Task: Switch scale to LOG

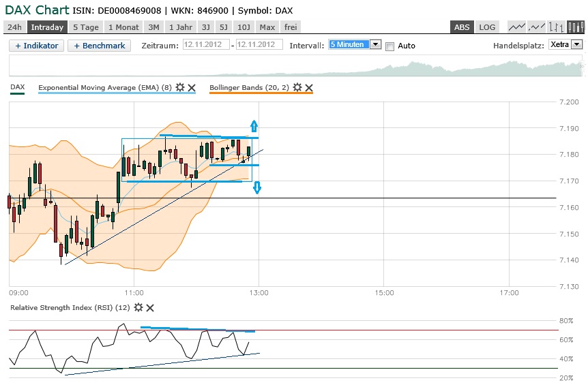Action: (487, 27)
